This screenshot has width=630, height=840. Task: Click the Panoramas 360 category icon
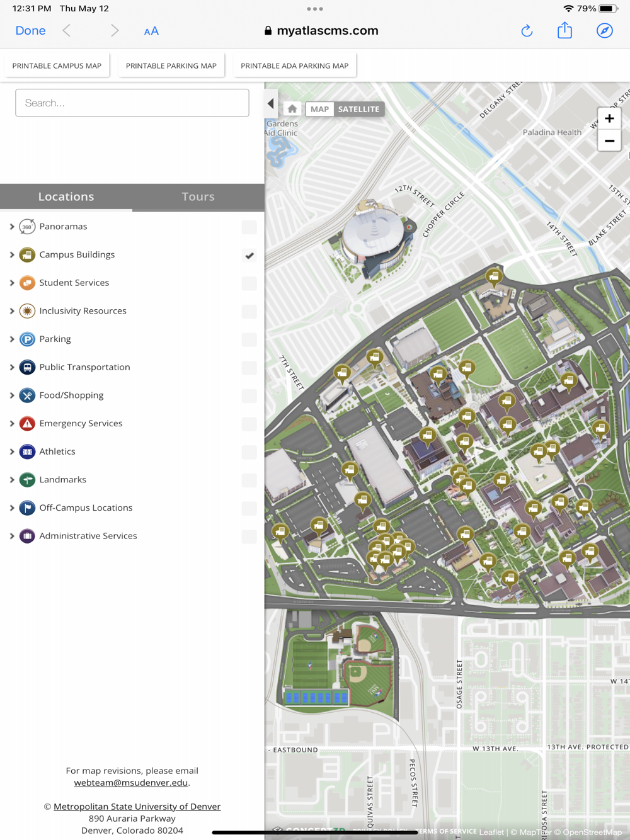[x=27, y=227]
